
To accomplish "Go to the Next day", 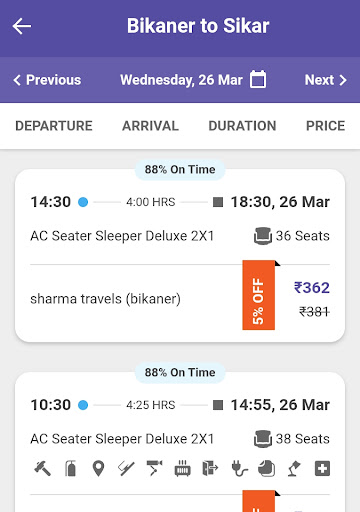I will click(x=326, y=80).
